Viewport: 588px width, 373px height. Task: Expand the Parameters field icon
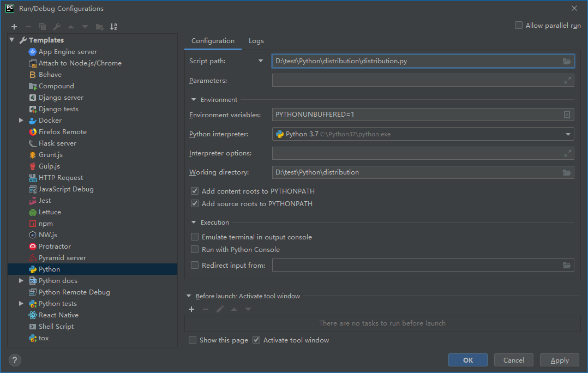pos(567,81)
